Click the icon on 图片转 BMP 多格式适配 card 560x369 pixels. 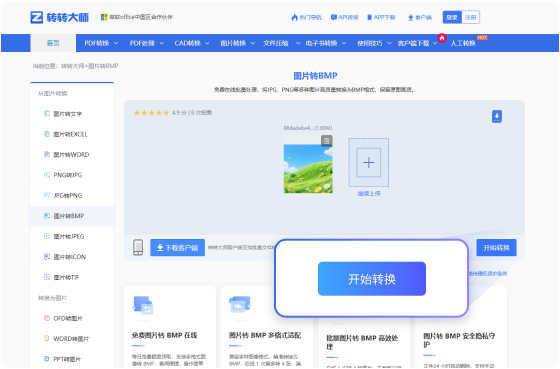pyautogui.click(x=240, y=305)
